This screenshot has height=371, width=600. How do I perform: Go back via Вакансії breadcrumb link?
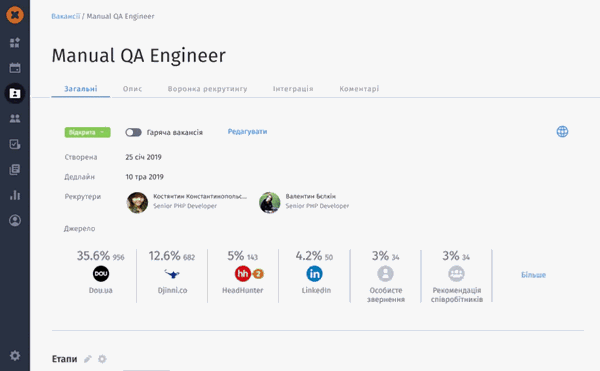pyautogui.click(x=65, y=16)
